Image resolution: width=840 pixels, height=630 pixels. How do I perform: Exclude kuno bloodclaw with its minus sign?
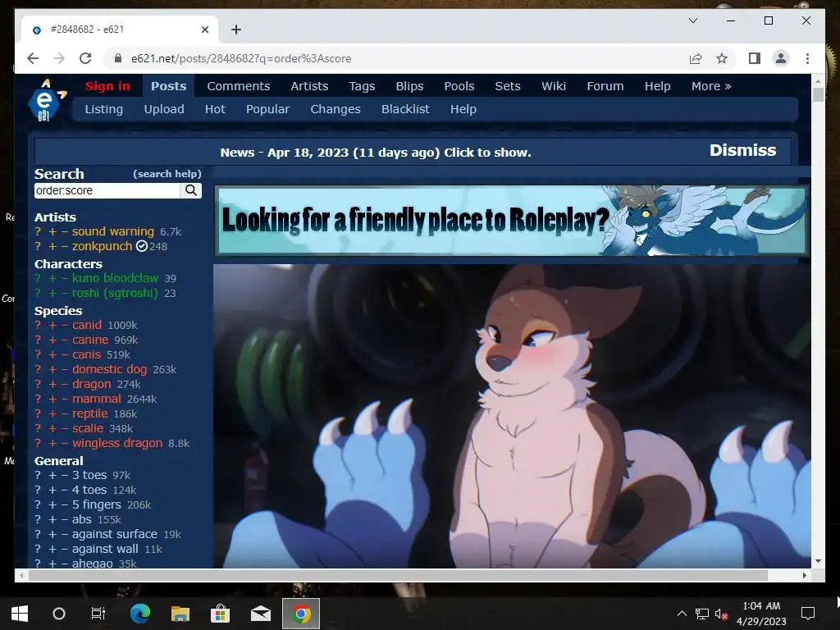[64, 279]
